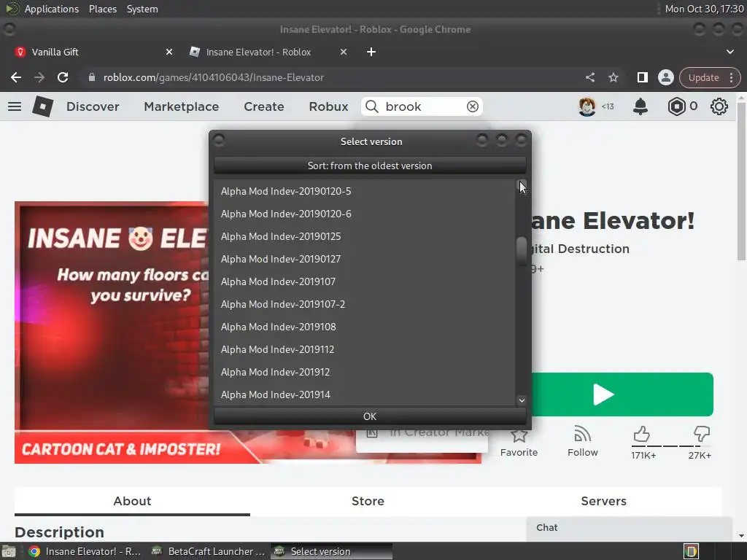Open Create in Roblox nav

click(x=264, y=106)
